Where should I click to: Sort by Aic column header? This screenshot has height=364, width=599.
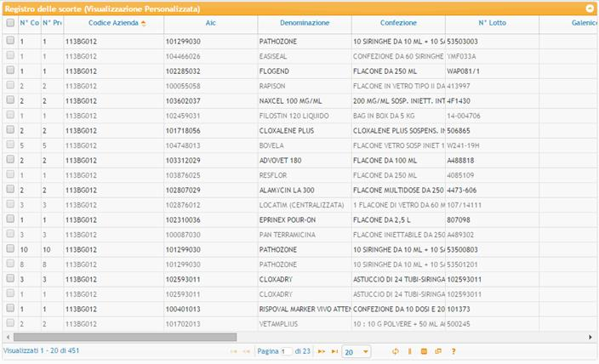(x=210, y=23)
